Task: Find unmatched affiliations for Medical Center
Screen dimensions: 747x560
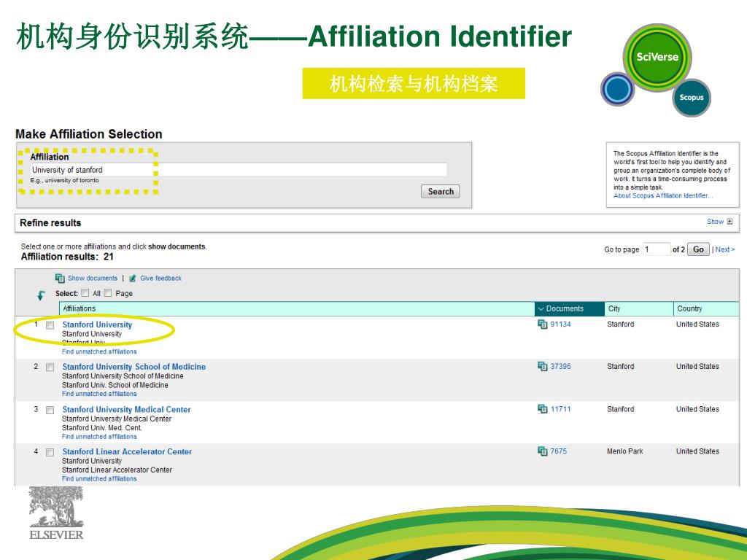Action: pyautogui.click(x=99, y=436)
